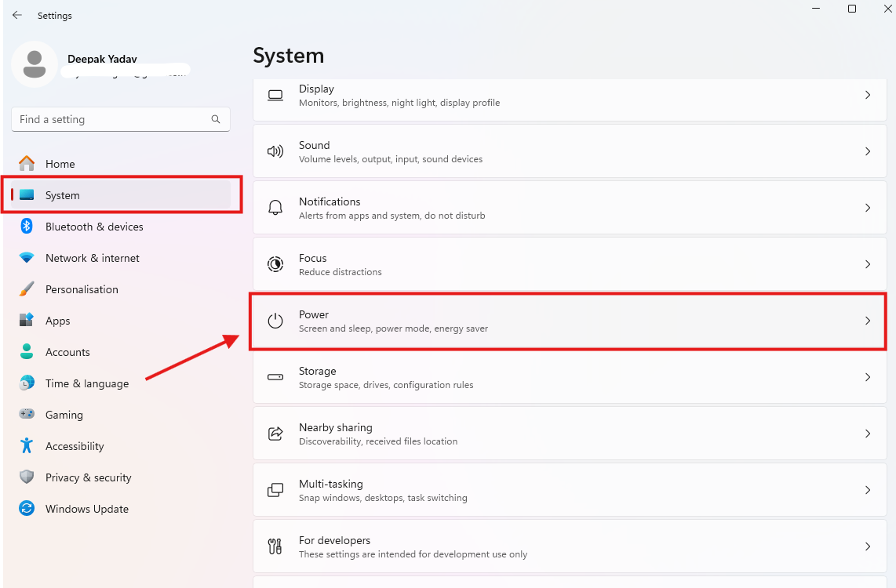896x588 pixels.
Task: Expand the Power row chevron
Action: (868, 321)
